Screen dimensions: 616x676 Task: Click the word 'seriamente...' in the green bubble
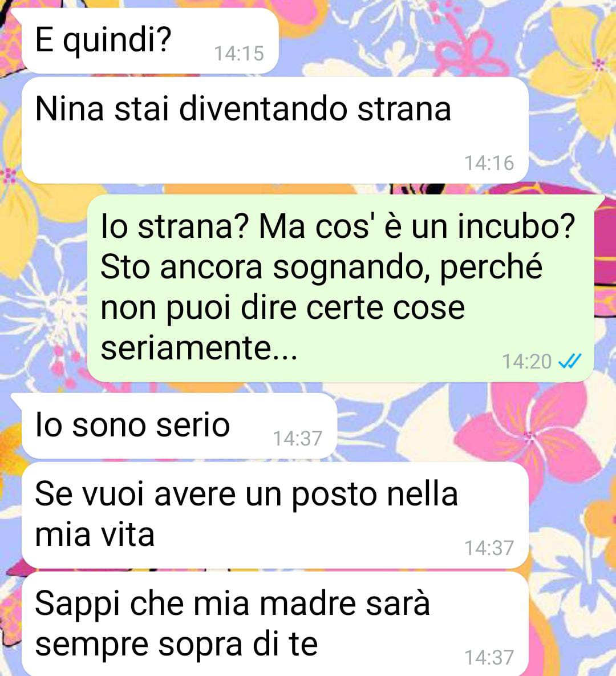[x=198, y=347]
